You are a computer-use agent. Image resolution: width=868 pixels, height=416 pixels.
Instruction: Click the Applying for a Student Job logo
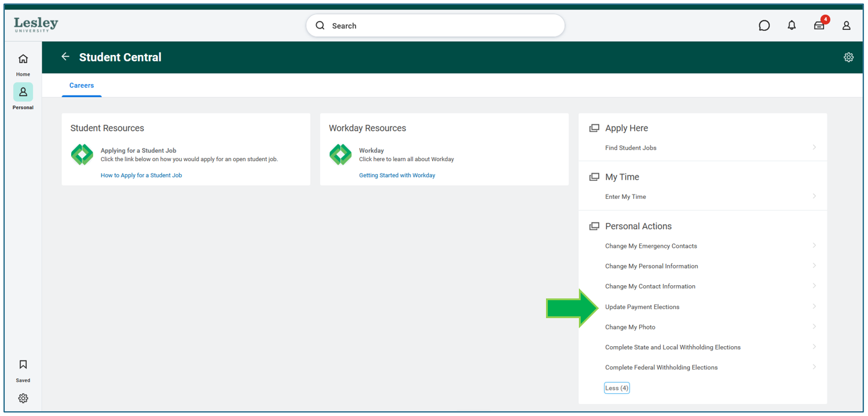coord(82,155)
